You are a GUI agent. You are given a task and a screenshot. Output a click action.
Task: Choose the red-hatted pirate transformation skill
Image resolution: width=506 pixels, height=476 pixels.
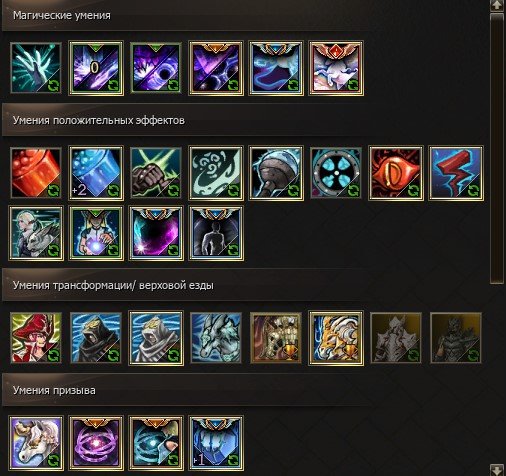click(36, 338)
